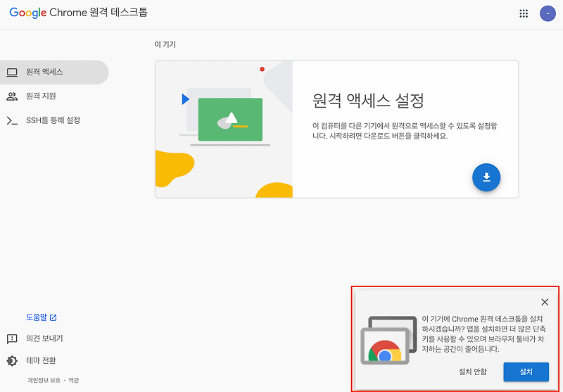Open the 개인정보 보호 link
Screen dimensions: 563x392
(x=44, y=380)
